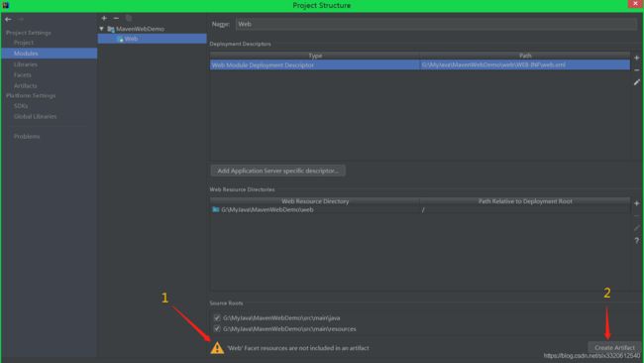Open the Project settings page
644x363 pixels.
[x=24, y=43]
